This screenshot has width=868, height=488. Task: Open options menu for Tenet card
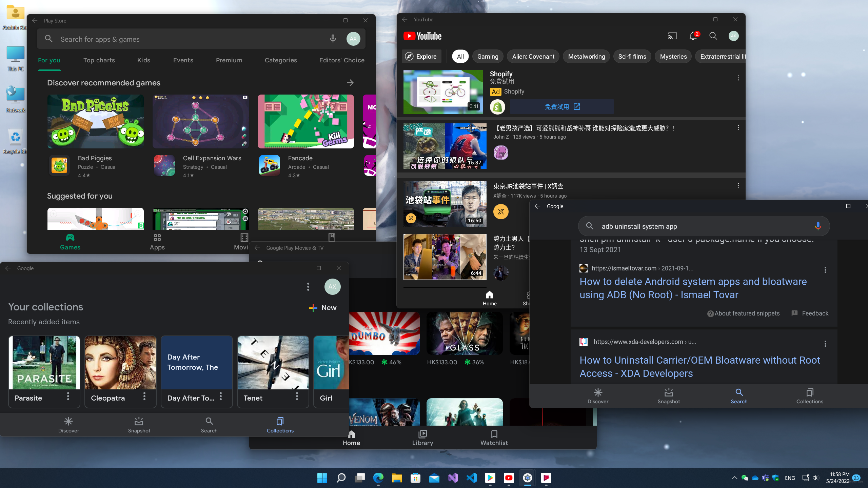297,396
